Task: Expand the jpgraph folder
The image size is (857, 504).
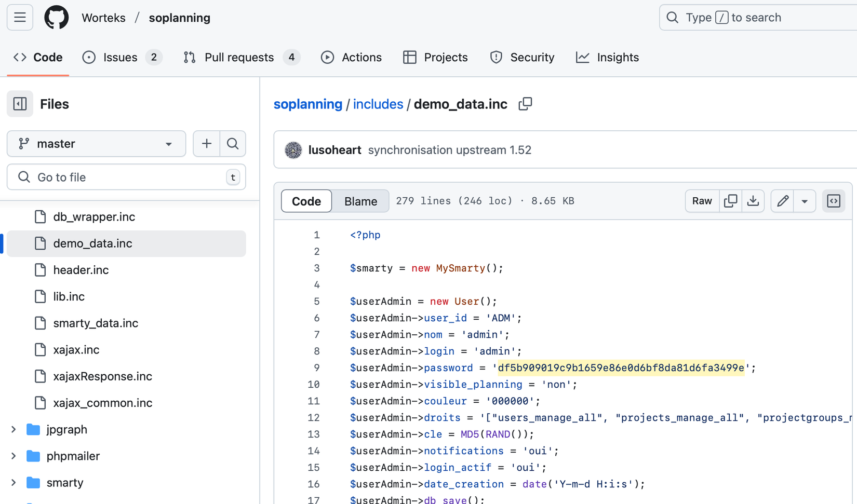Action: [14, 429]
